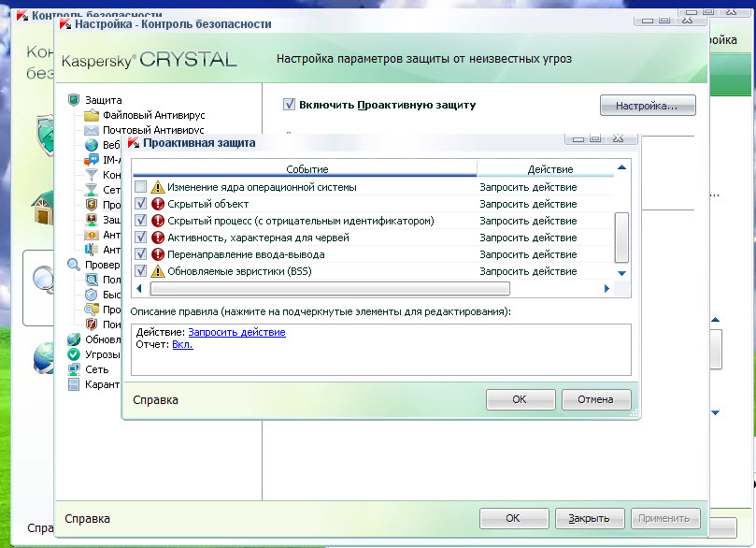This screenshot has height=548, width=756.
Task: Click red alert icon of Активность, характерная для червей
Action: (x=158, y=238)
